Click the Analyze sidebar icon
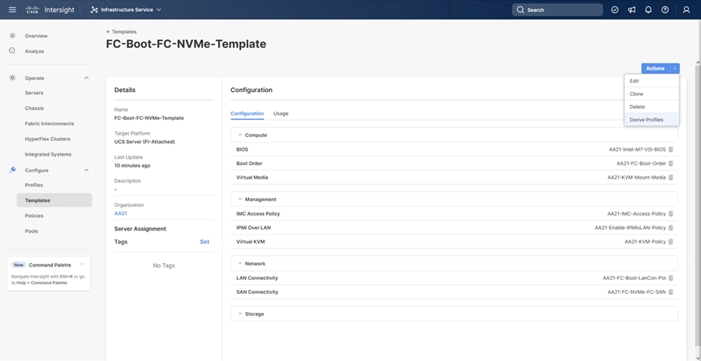 click(12, 51)
